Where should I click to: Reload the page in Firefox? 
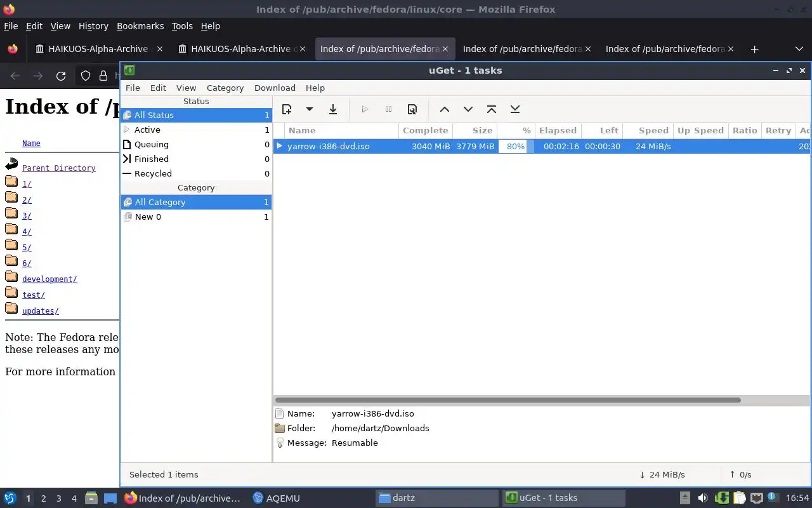coord(61,76)
